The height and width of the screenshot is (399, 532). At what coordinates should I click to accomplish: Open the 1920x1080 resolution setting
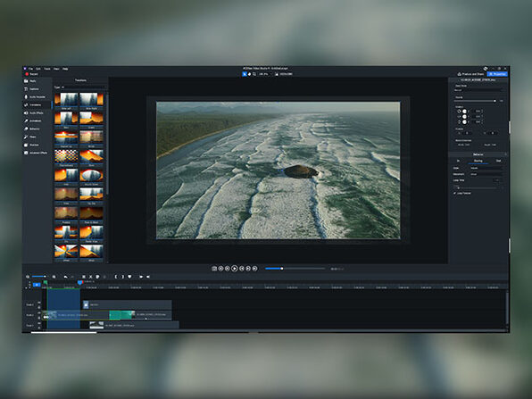tap(284, 74)
